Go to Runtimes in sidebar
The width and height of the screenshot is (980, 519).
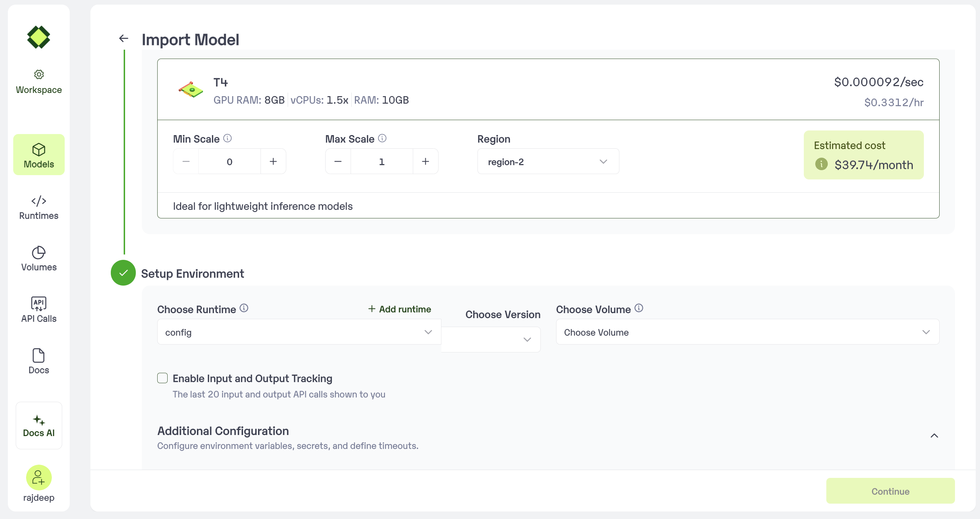click(39, 207)
